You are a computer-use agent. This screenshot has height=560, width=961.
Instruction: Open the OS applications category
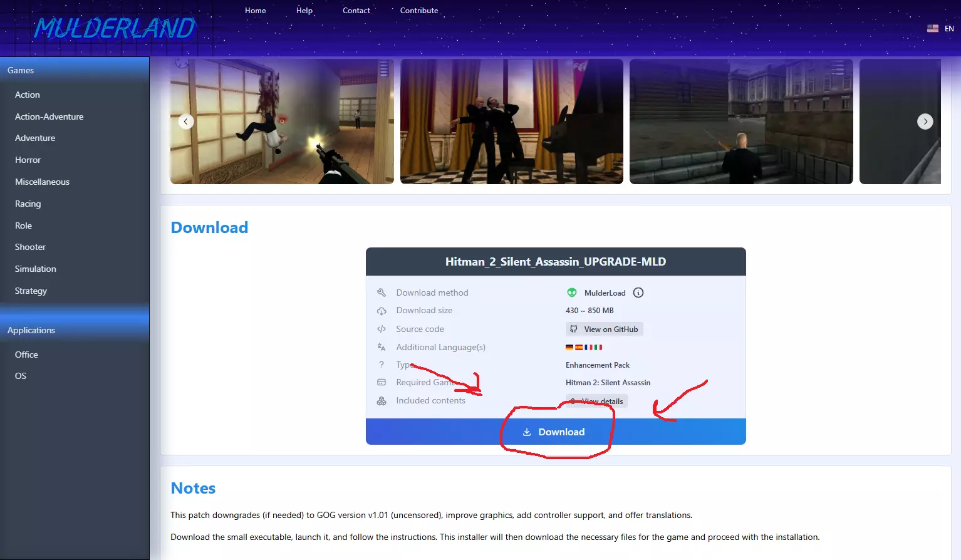pyautogui.click(x=21, y=376)
